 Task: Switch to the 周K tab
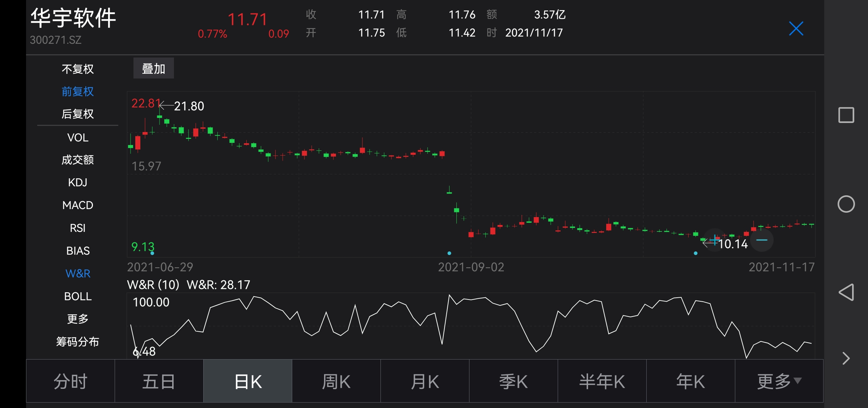pyautogui.click(x=336, y=381)
